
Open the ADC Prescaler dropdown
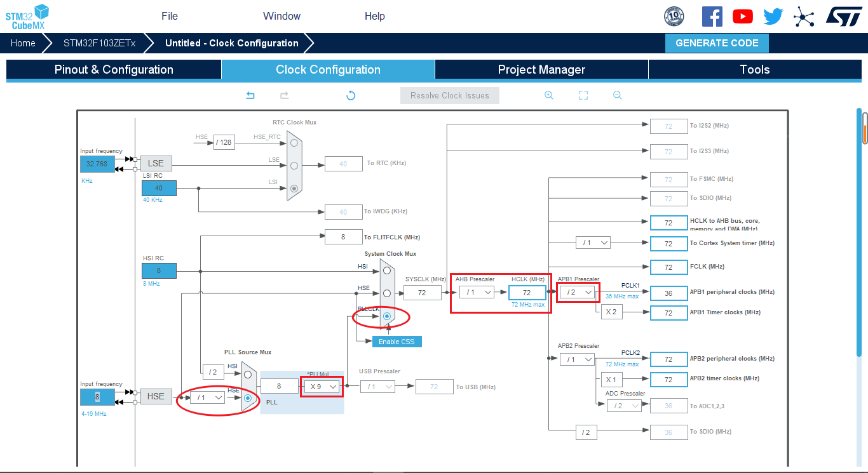coord(624,406)
